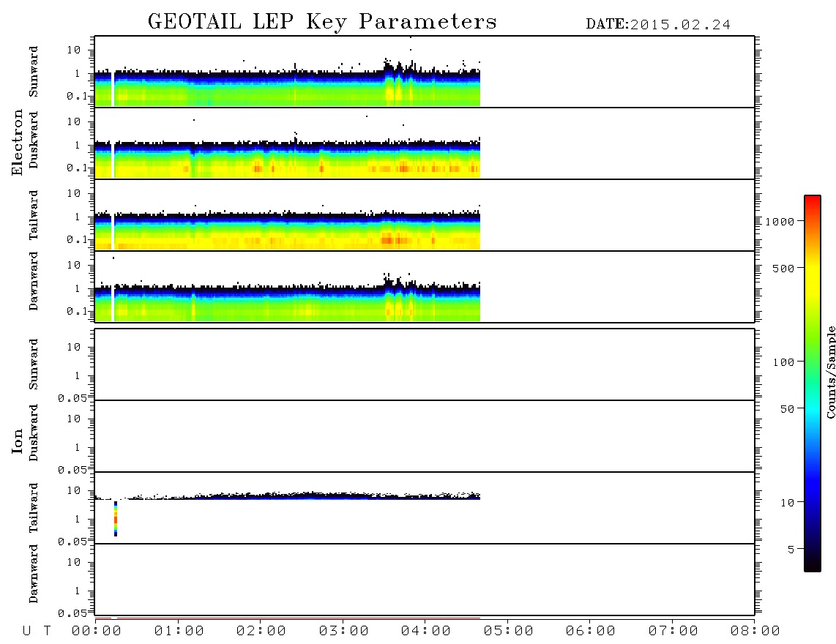Viewport: 836px width, 644px height.
Task: Click the 1000 colorbar tick label
Action: click(780, 222)
